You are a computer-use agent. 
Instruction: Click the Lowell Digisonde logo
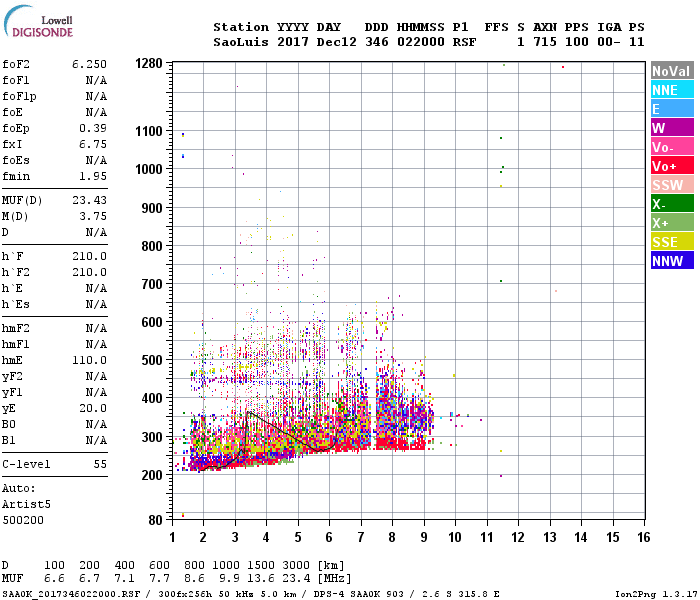tap(38, 22)
